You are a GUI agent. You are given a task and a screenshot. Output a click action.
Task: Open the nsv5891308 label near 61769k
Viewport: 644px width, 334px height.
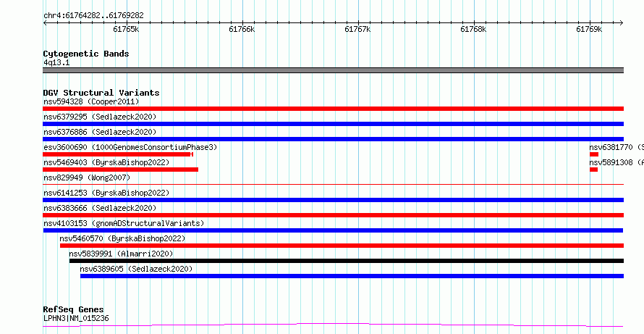click(x=616, y=162)
